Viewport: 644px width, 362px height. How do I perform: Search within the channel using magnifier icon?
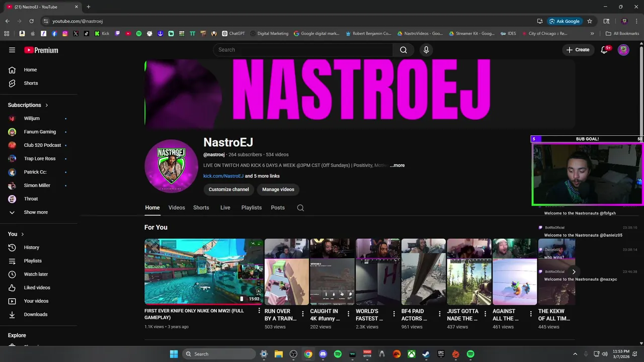coord(300,208)
